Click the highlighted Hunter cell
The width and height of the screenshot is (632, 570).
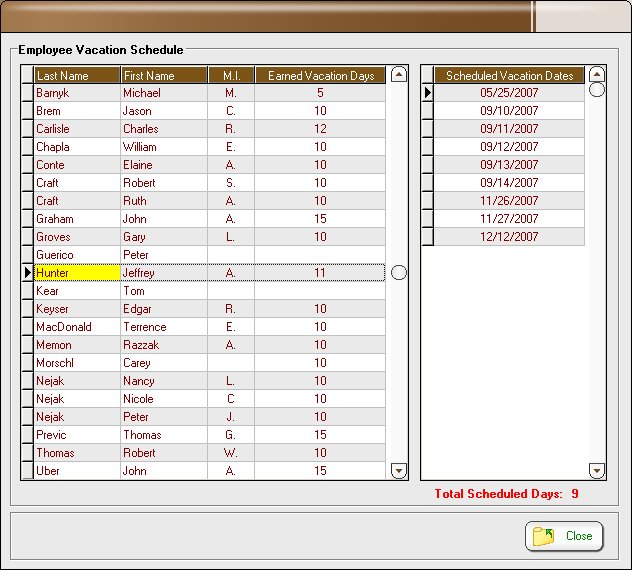(77, 273)
